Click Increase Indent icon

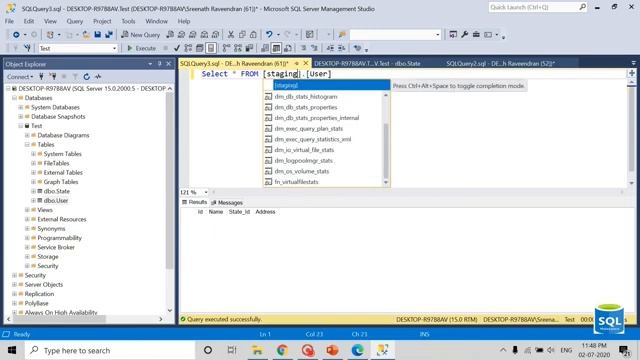tap(341, 48)
